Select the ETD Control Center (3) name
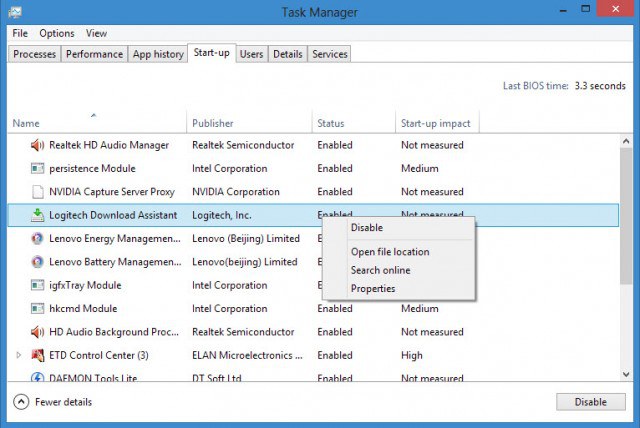This screenshot has height=428, width=640. tap(99, 355)
